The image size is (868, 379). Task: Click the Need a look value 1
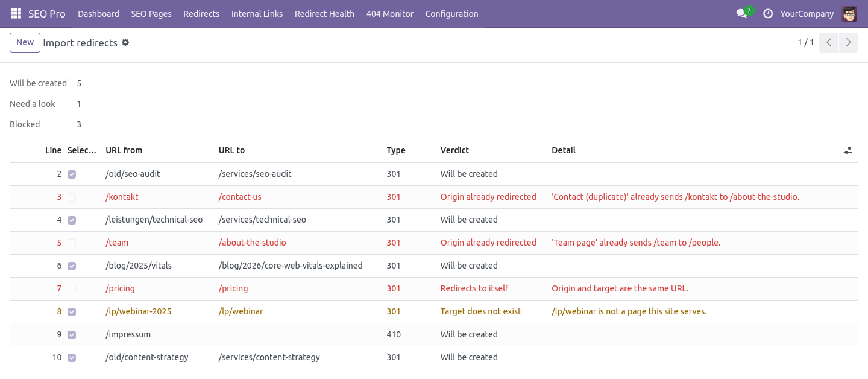point(79,104)
